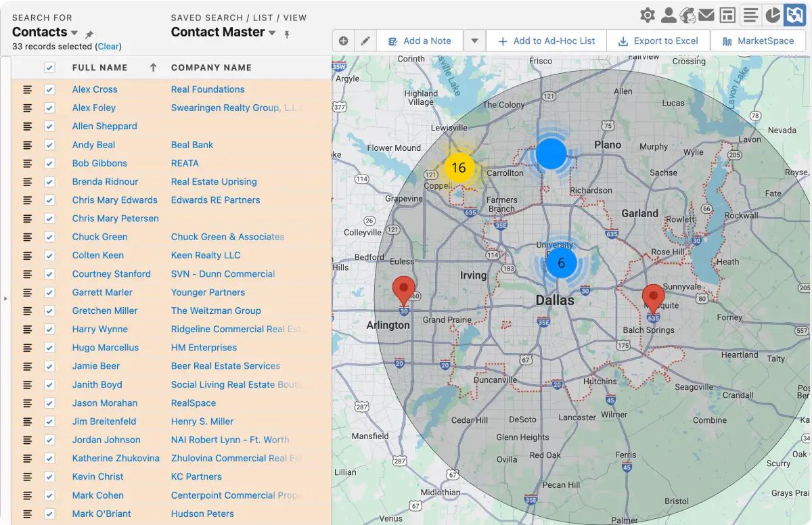Open the Courtney Stanford contact link
Screen dimensions: 812x525
[112, 274]
